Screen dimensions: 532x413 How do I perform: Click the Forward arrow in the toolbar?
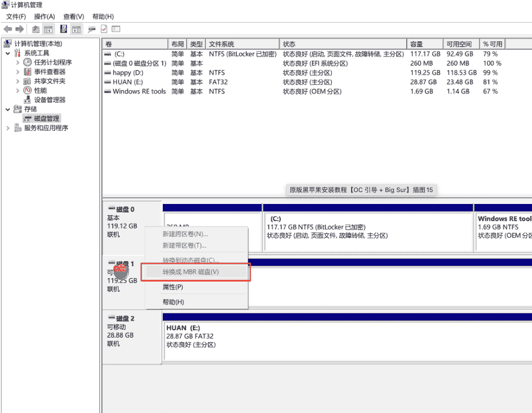20,29
